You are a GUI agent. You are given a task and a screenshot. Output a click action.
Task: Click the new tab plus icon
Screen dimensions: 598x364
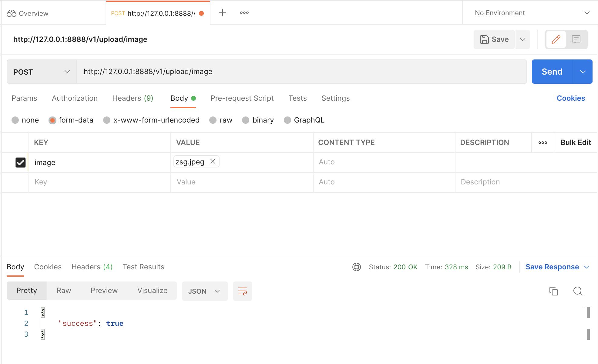click(222, 13)
